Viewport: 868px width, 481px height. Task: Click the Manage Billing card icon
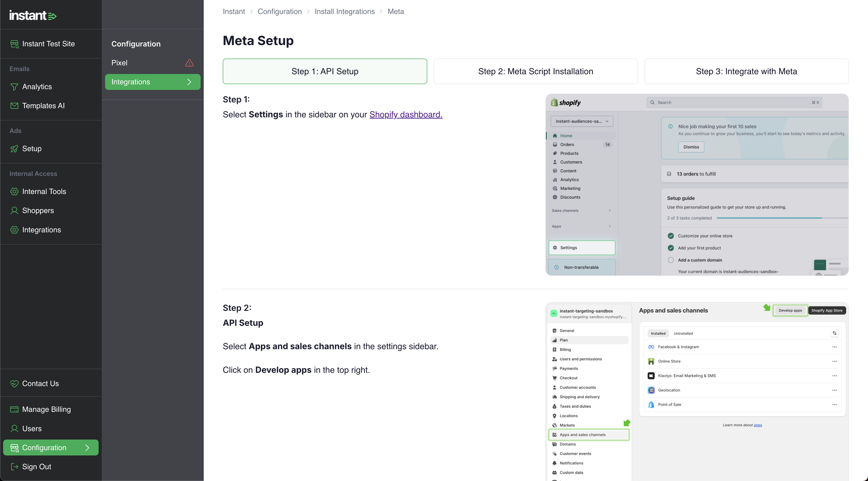(14, 409)
